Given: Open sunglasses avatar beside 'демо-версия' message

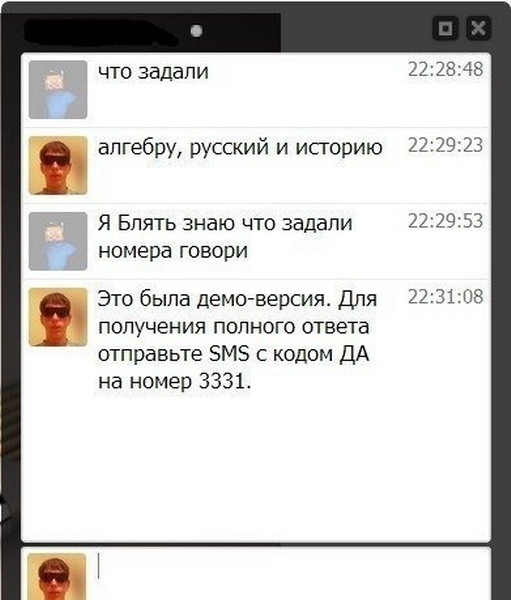Looking at the screenshot, I should [x=58, y=317].
